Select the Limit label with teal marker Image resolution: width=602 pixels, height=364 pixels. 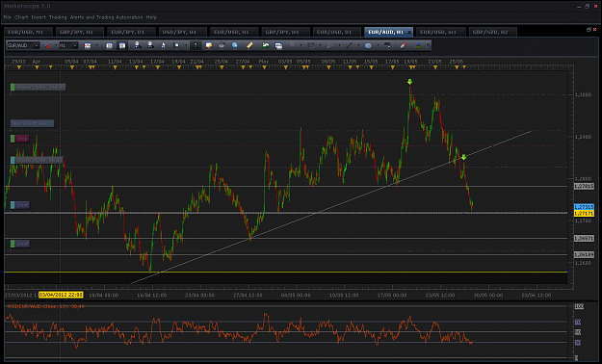point(20,205)
